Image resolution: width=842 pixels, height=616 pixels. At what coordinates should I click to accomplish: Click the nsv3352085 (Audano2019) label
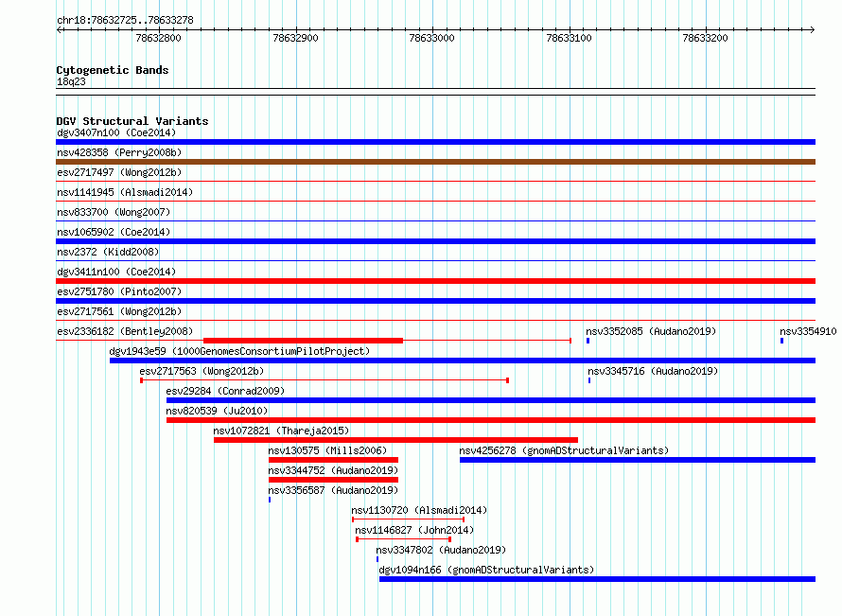coord(651,331)
